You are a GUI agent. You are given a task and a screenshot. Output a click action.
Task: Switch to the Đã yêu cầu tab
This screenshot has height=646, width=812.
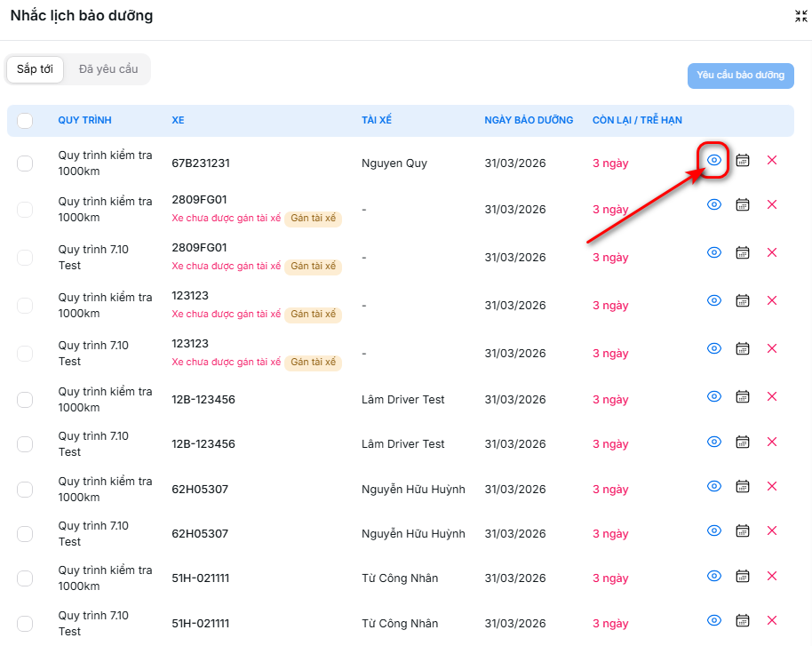pos(108,69)
